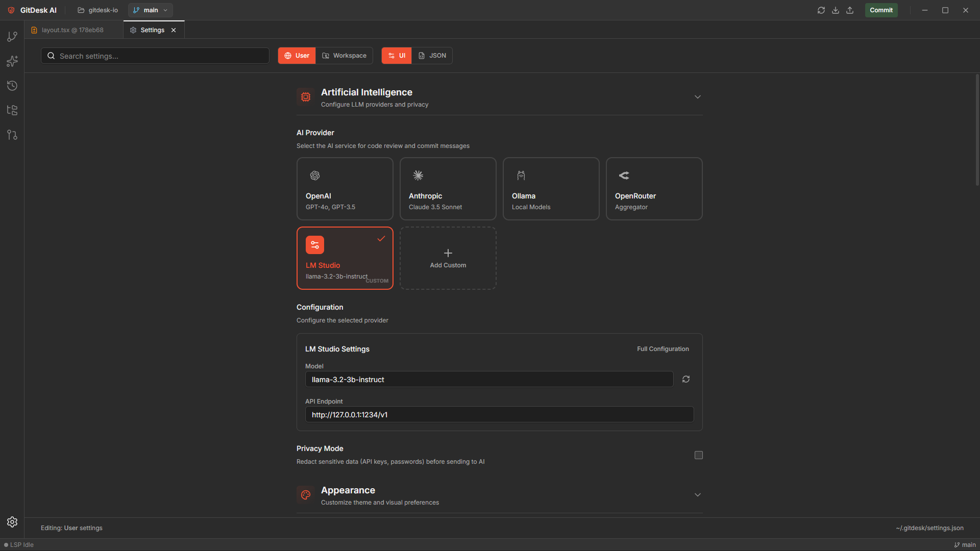Close the Settings tab
The height and width of the screenshot is (551, 980).
point(174,30)
